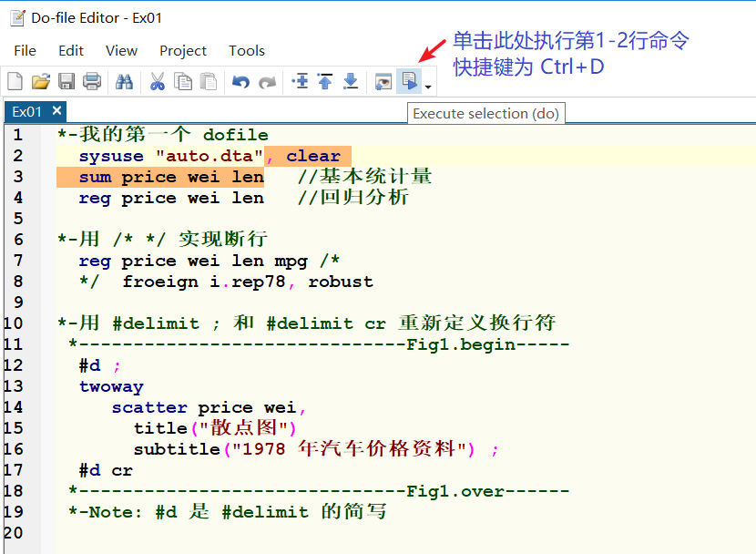Click the #d cr text on line 17

tap(106, 470)
